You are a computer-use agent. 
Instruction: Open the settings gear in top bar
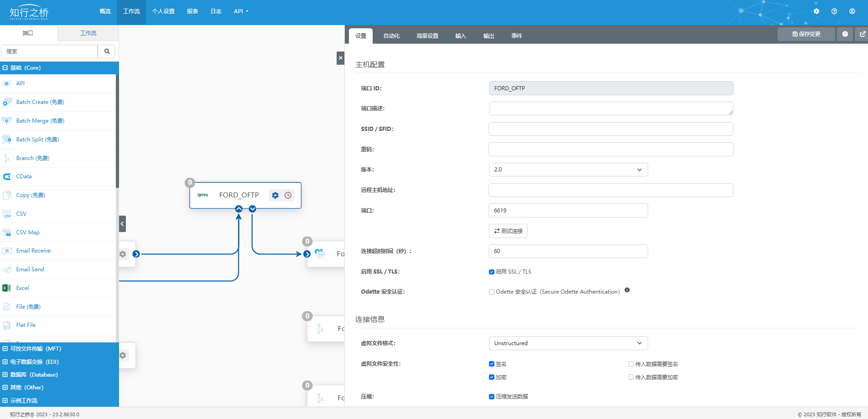pos(816,11)
